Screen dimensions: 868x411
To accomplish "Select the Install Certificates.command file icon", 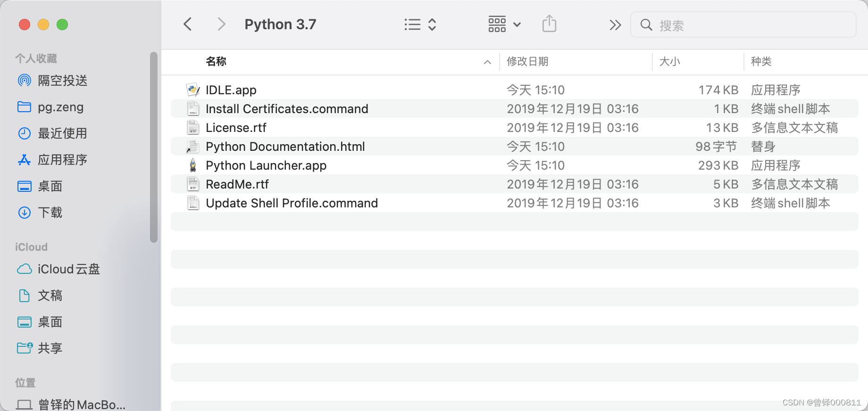I will click(x=193, y=108).
